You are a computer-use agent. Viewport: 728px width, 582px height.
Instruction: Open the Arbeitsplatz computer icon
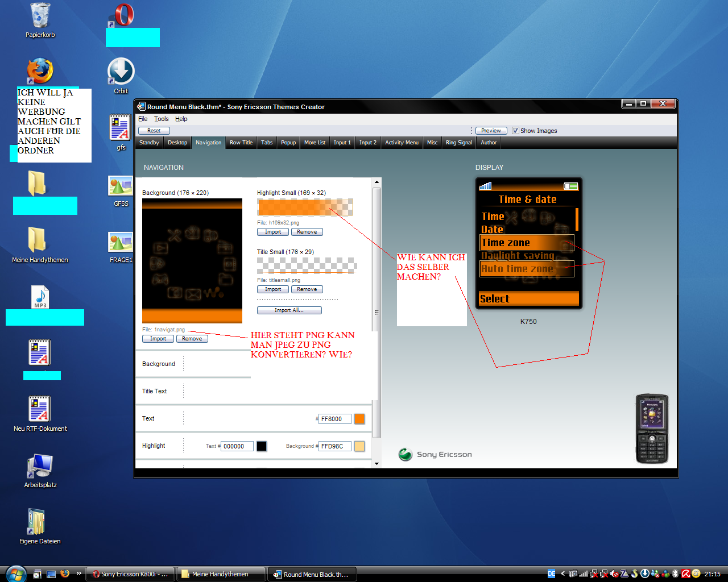pos(40,466)
